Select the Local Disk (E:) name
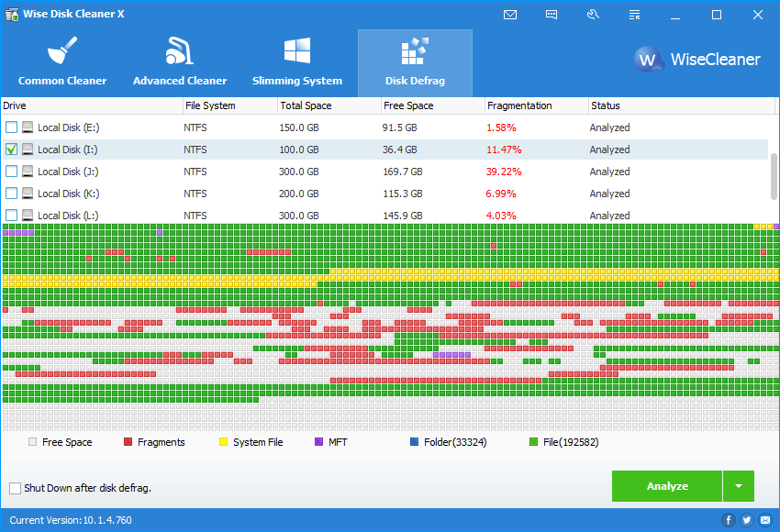Viewport: 780px width, 532px height. [x=68, y=127]
